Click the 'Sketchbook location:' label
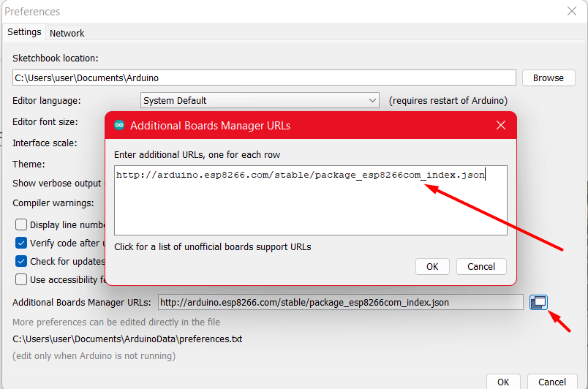This screenshot has height=389, width=588. tap(55, 58)
